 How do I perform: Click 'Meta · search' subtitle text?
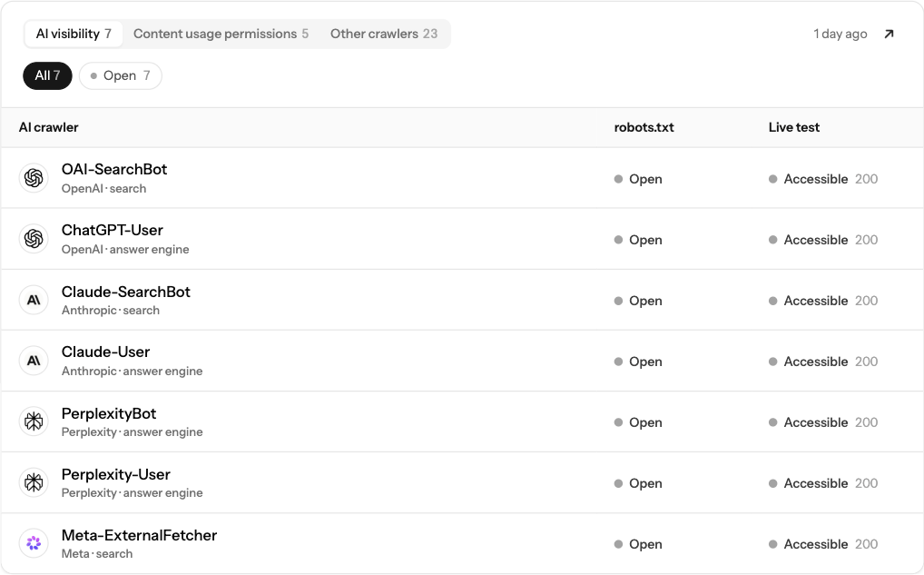point(96,554)
